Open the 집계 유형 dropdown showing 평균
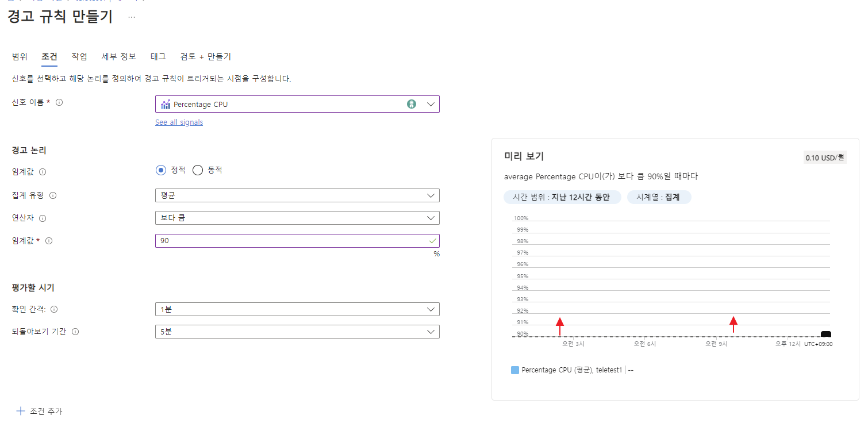Screen dimensions: 868x423 pyautogui.click(x=297, y=195)
